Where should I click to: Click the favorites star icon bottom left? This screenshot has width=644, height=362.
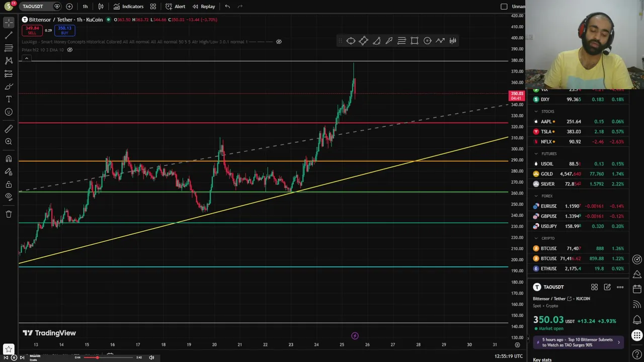(x=8, y=349)
